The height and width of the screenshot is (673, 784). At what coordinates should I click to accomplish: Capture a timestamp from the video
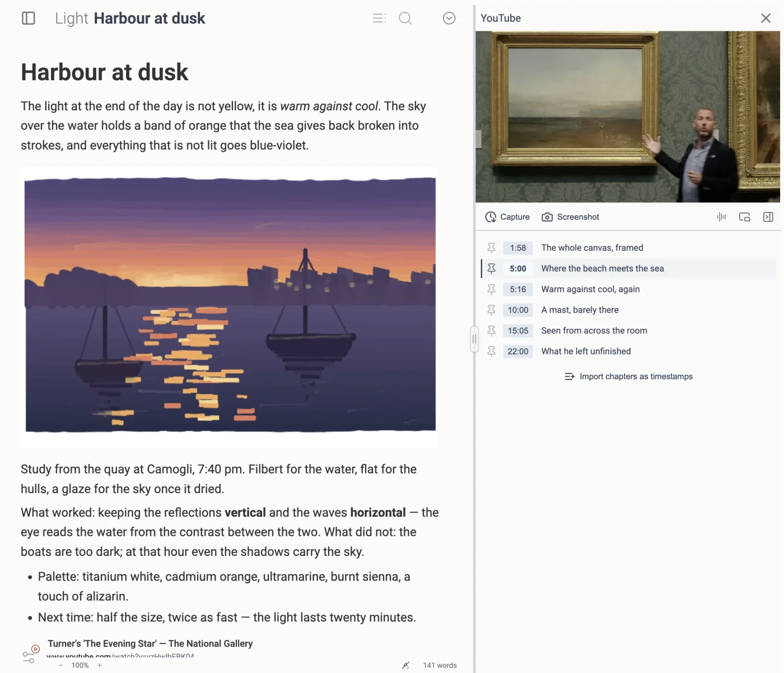[507, 217]
